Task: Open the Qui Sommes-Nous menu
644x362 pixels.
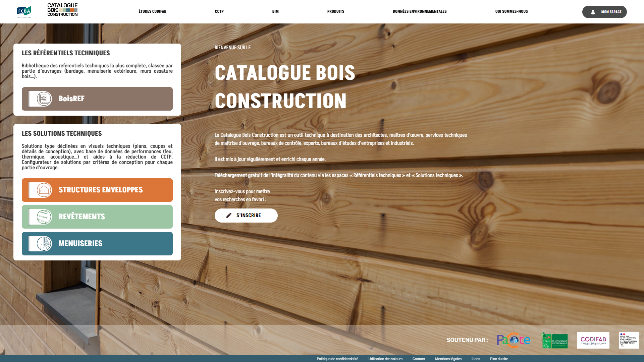Action: point(512,11)
